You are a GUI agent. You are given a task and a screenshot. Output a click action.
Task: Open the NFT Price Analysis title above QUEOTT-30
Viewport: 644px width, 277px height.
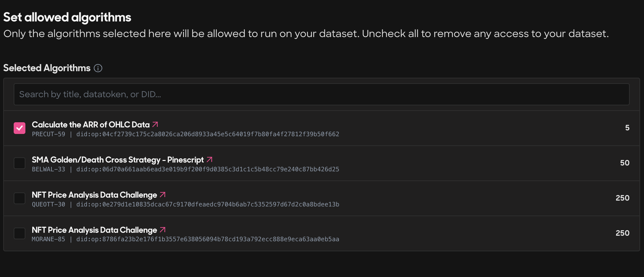click(x=94, y=195)
